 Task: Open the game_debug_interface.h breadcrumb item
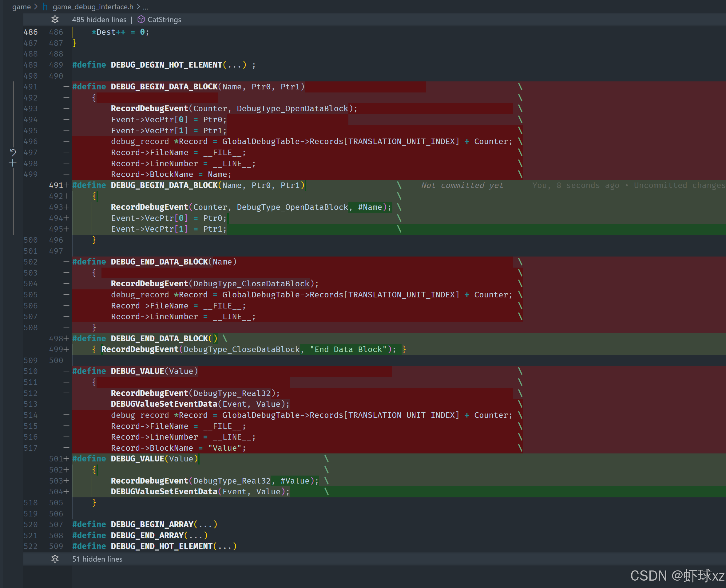click(x=93, y=6)
